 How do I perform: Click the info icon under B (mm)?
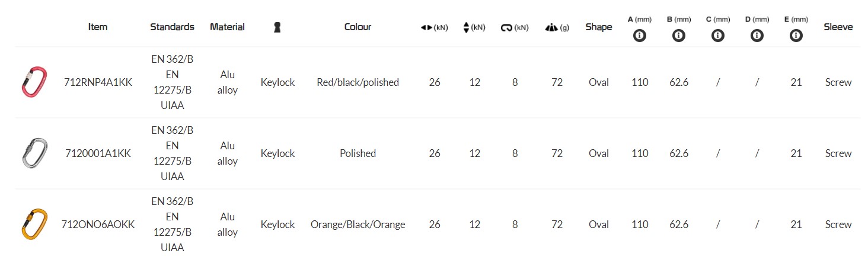[679, 36]
